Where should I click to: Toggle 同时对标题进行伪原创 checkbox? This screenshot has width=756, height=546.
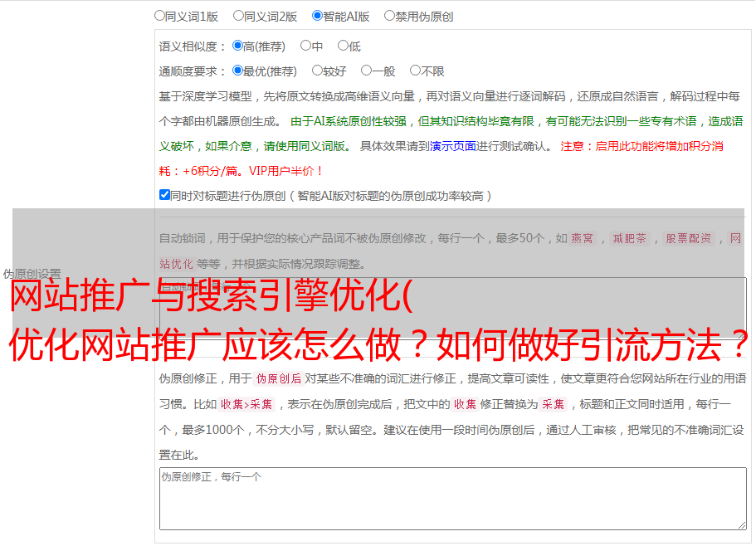[x=164, y=195]
